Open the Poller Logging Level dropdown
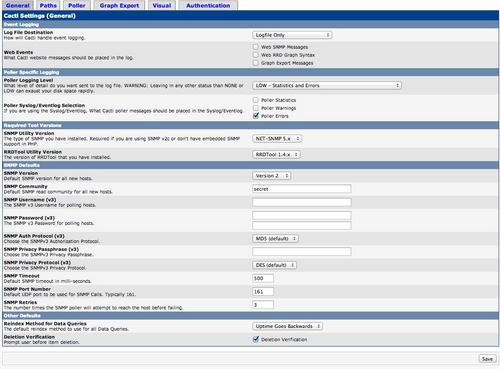The width and height of the screenshot is (500, 369). point(327,86)
